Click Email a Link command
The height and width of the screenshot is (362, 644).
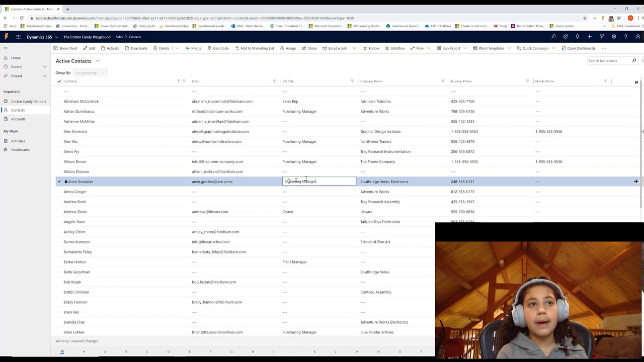(x=335, y=48)
